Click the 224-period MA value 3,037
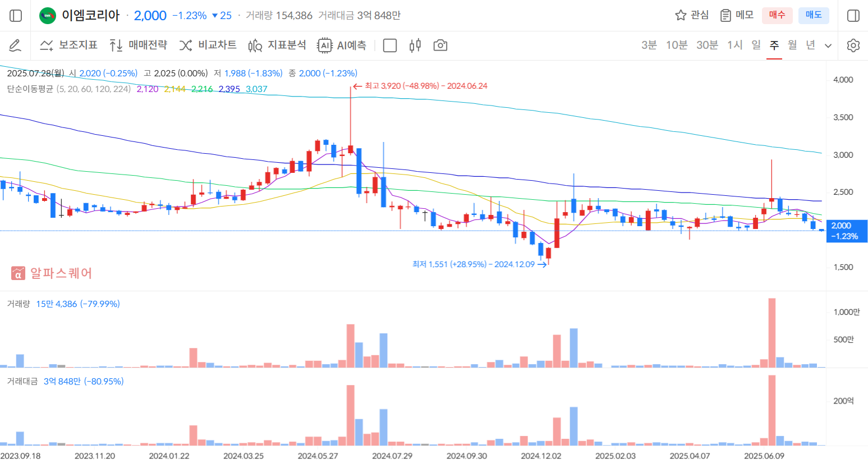The image size is (868, 463). [256, 89]
